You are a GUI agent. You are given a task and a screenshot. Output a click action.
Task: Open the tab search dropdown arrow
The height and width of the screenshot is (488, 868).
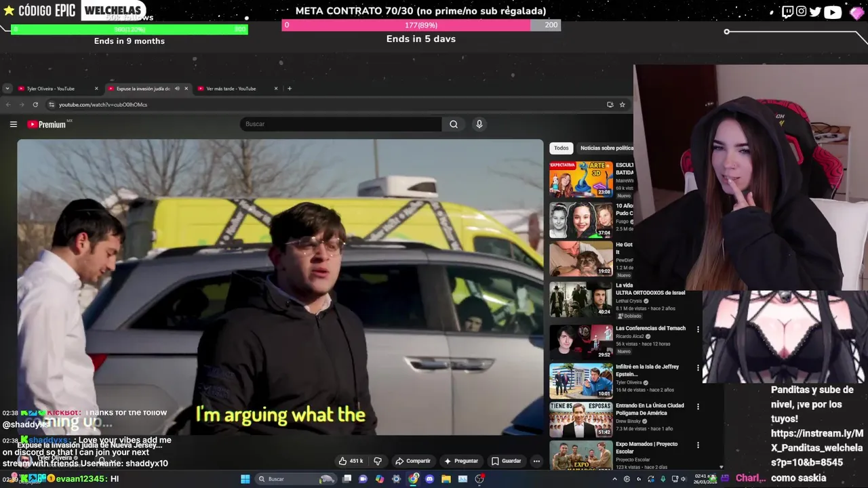pos(7,88)
